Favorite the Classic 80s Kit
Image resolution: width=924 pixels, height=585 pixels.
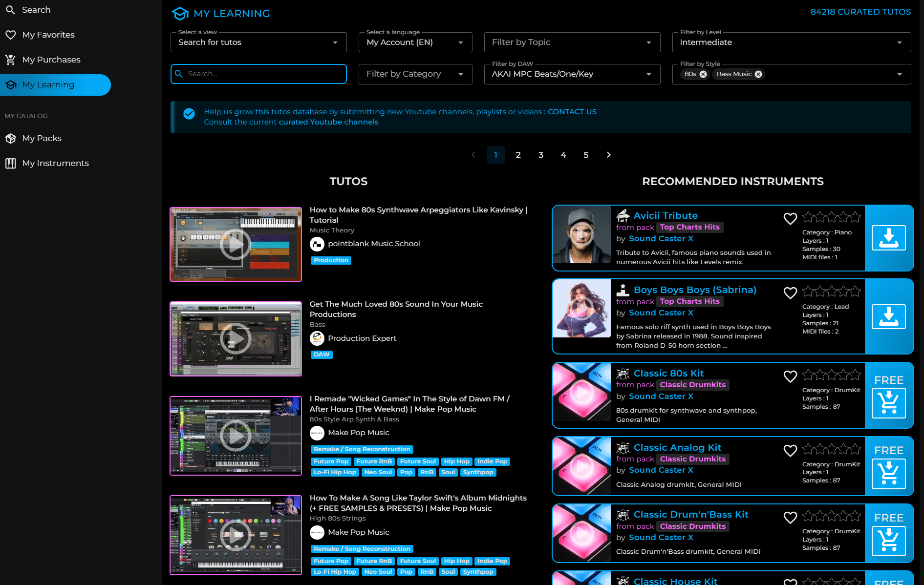[790, 376]
